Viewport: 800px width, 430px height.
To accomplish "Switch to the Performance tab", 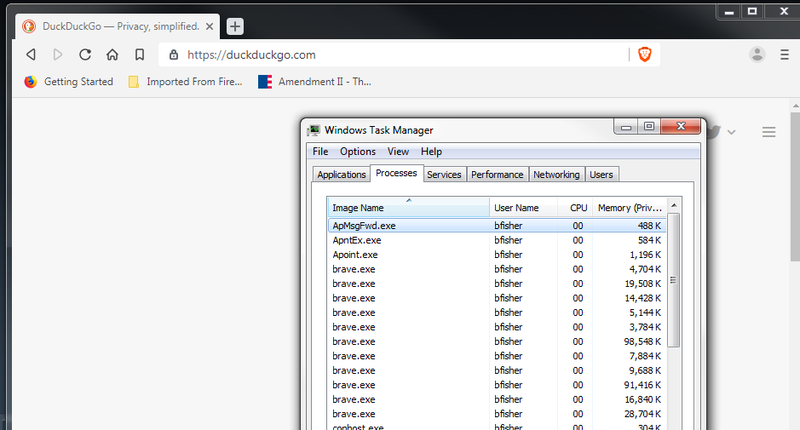I will (497, 174).
